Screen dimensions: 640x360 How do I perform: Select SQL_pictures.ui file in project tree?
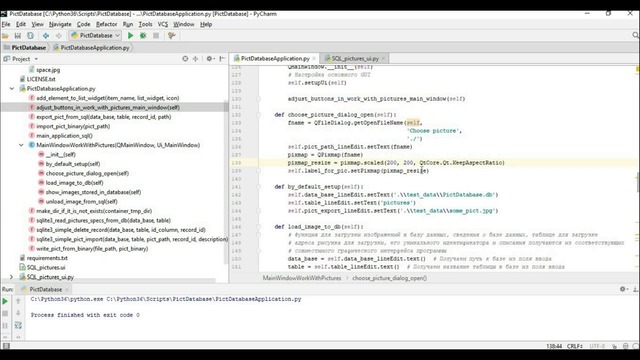(46, 267)
